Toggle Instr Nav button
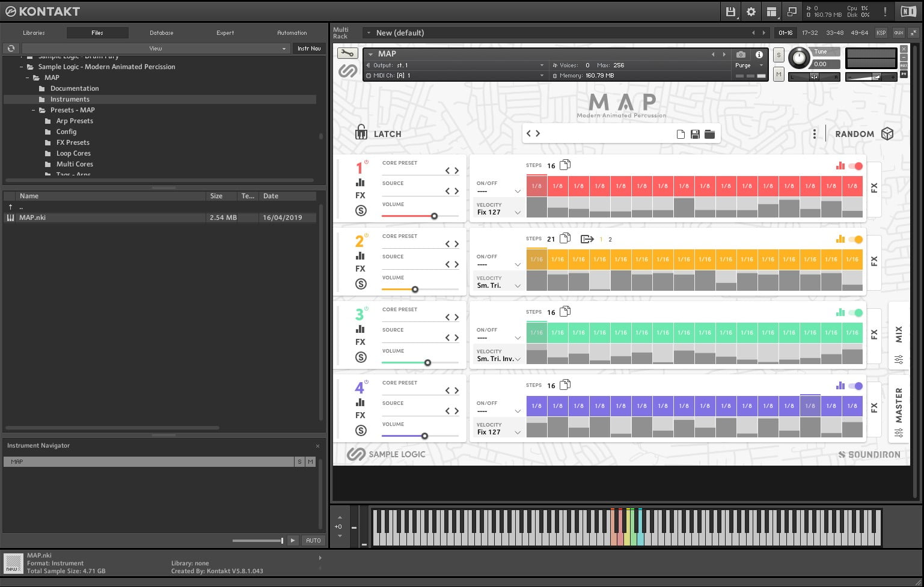Screen dimensions: 924x587 309,48
